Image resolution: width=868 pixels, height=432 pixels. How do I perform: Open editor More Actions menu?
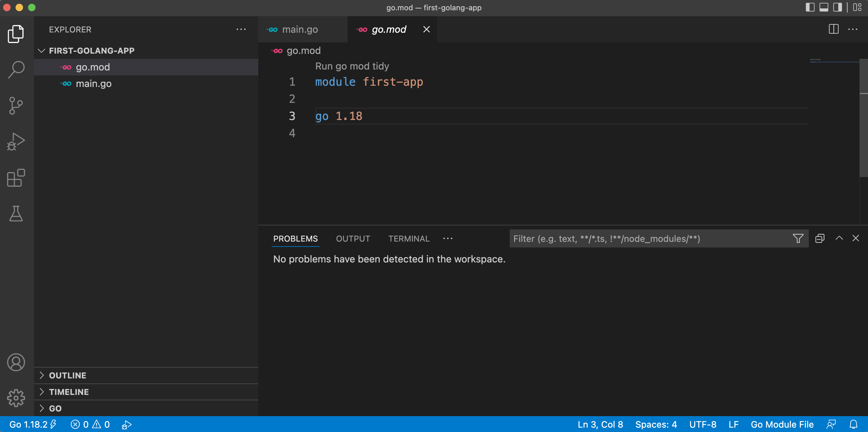(x=852, y=29)
